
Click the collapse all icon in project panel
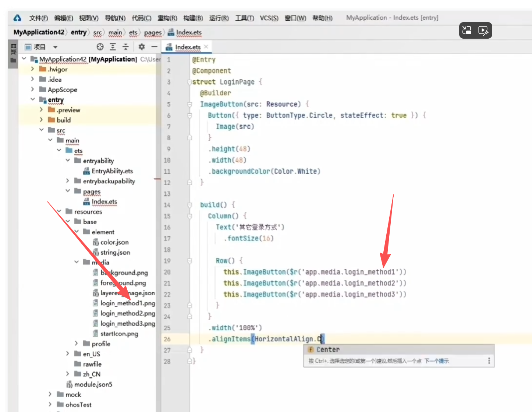[125, 47]
